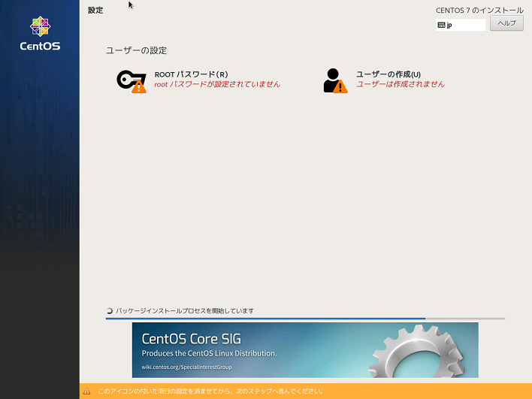Click the ROOT パスワード(R) label
This screenshot has width=532, height=399.
pyautogui.click(x=191, y=74)
